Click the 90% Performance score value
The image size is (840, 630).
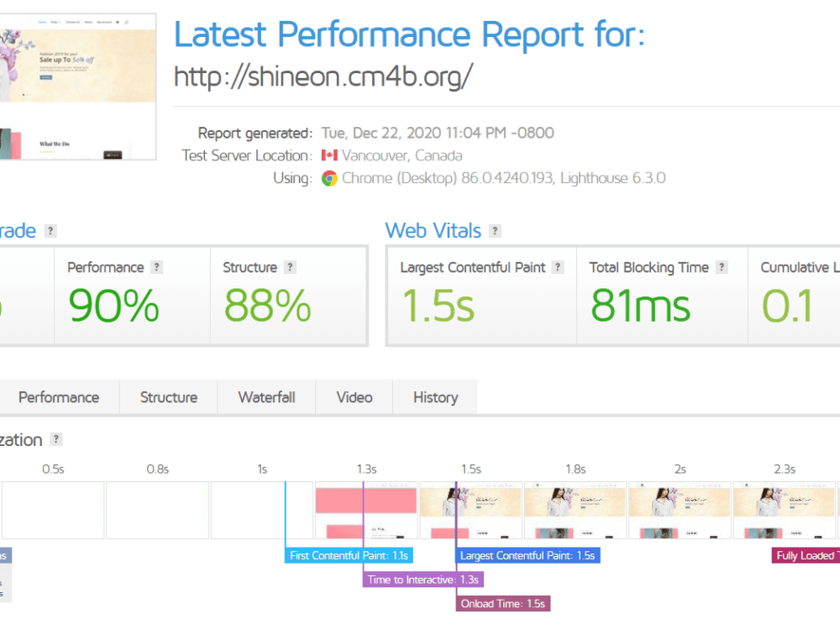click(x=113, y=306)
